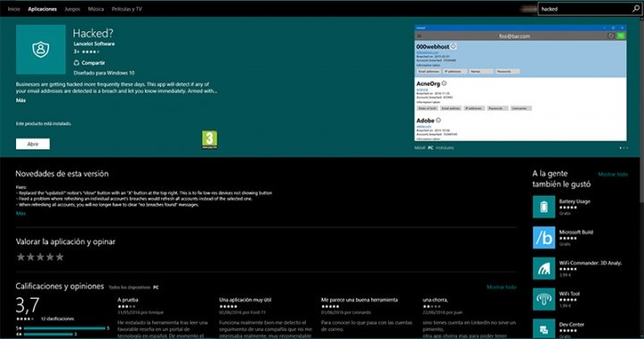Click the screenshot carousel pagination dots
Image resolution: width=644 pixels, height=339 pixels.
[623, 148]
